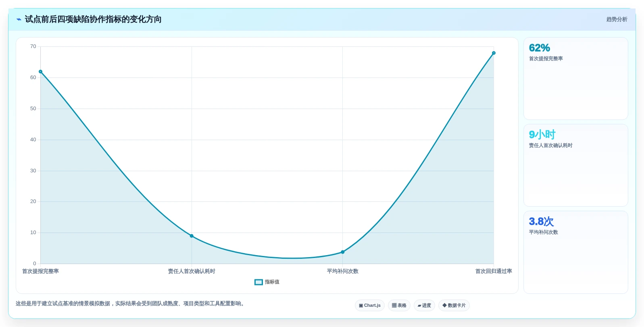Click the data point for 首次回归通过率
Image resolution: width=644 pixels, height=327 pixels.
point(494,53)
